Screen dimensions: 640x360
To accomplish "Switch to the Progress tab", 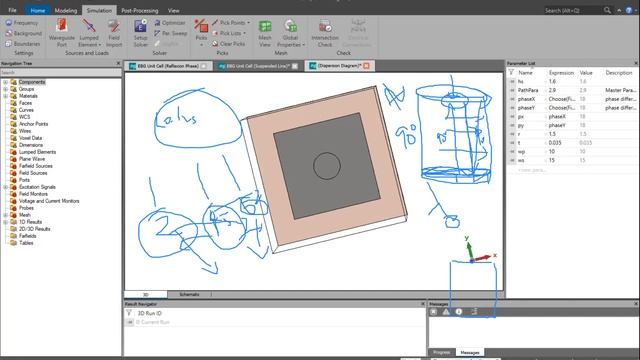I will [442, 352].
